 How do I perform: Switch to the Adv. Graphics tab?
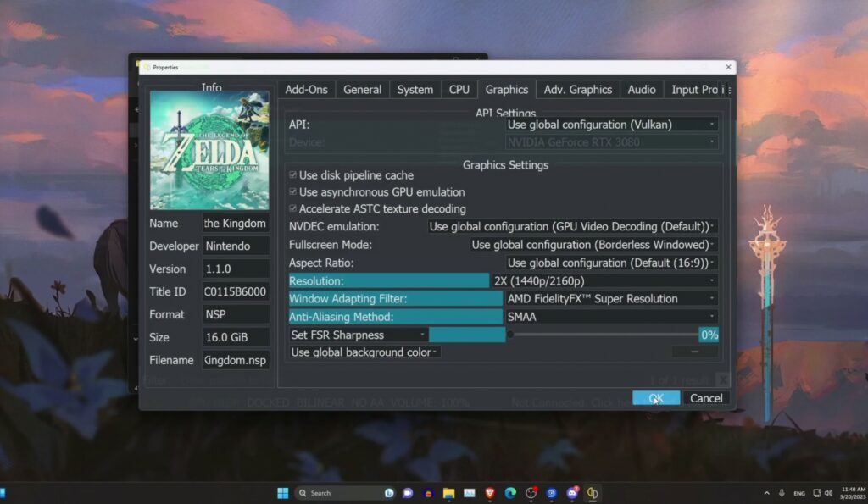click(x=578, y=90)
